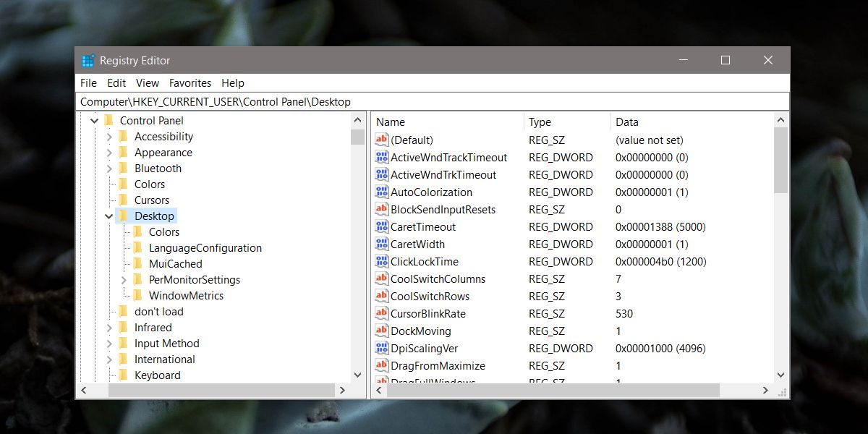This screenshot has width=868, height=434.
Task: Expand the Accessibility key
Action: pyautogui.click(x=109, y=137)
